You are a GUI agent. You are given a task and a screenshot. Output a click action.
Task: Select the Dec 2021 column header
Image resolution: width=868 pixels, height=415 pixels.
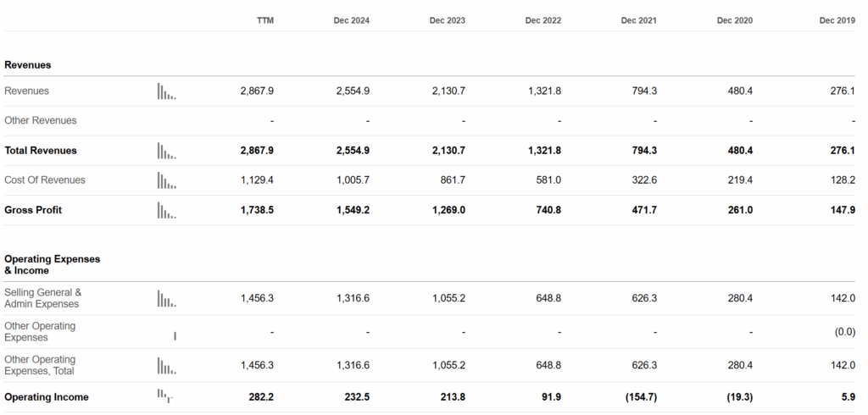click(x=639, y=20)
